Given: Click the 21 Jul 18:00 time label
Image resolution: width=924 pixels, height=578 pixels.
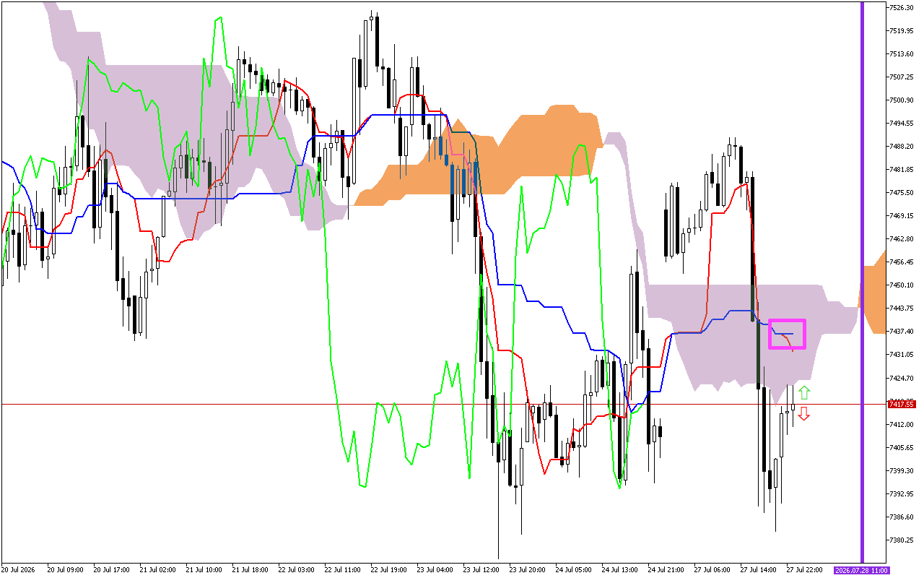Looking at the screenshot, I should [x=250, y=570].
